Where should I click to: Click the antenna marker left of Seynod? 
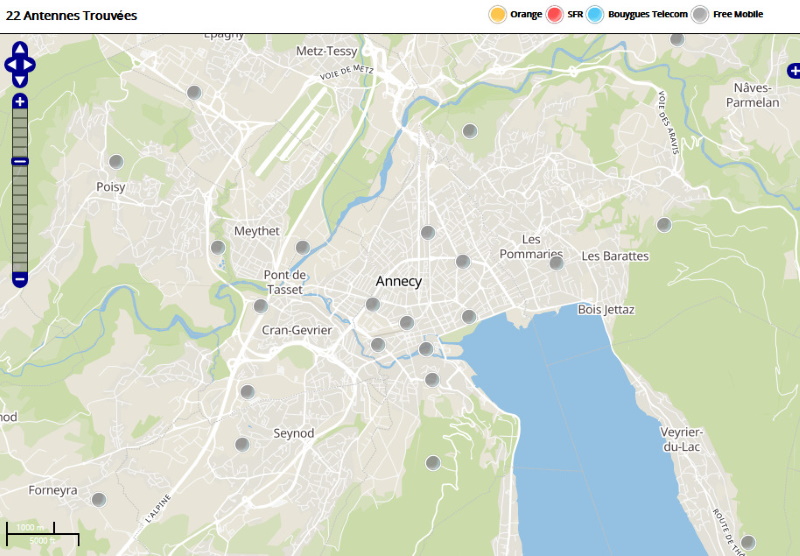(x=242, y=444)
